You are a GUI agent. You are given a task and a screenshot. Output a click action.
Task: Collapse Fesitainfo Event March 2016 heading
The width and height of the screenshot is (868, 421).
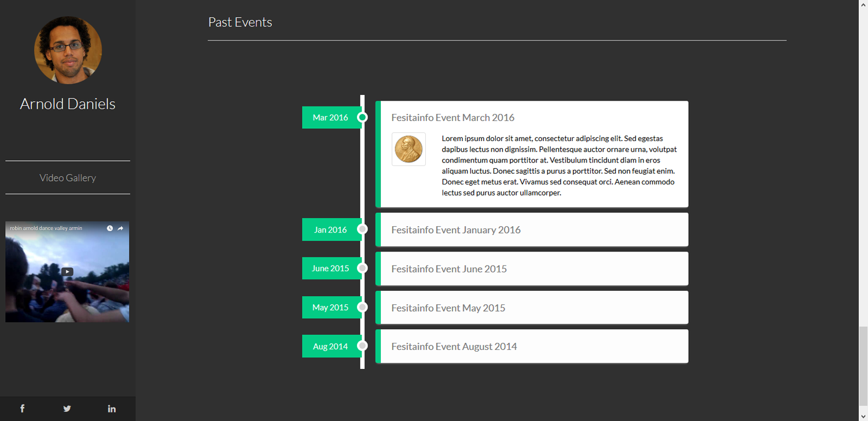pyautogui.click(x=453, y=117)
